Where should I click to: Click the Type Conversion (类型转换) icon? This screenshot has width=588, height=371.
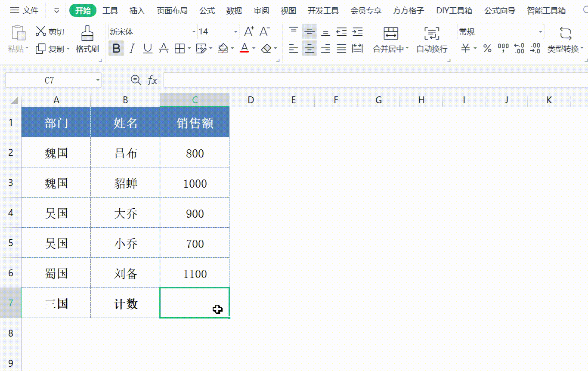click(x=565, y=33)
